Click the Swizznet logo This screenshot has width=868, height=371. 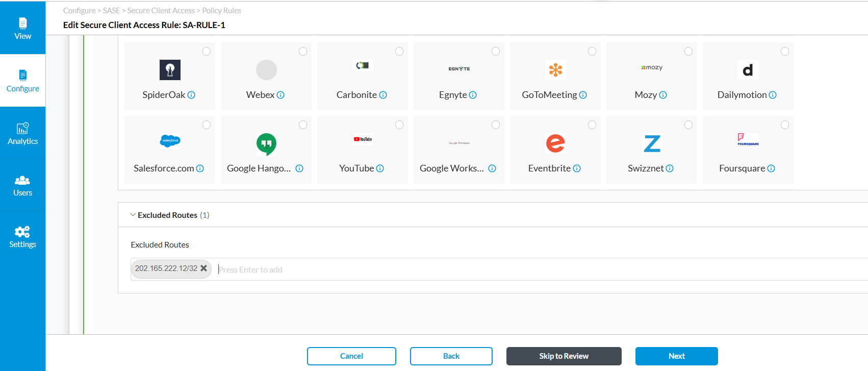(x=652, y=143)
